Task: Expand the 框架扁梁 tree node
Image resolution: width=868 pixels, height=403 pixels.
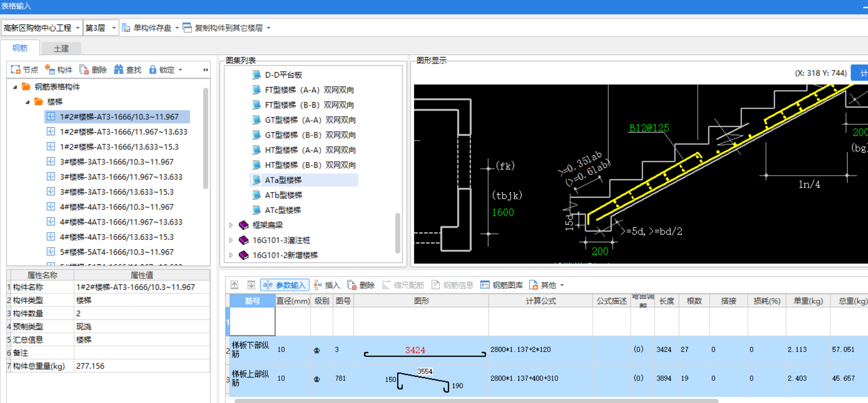Action: [x=231, y=225]
